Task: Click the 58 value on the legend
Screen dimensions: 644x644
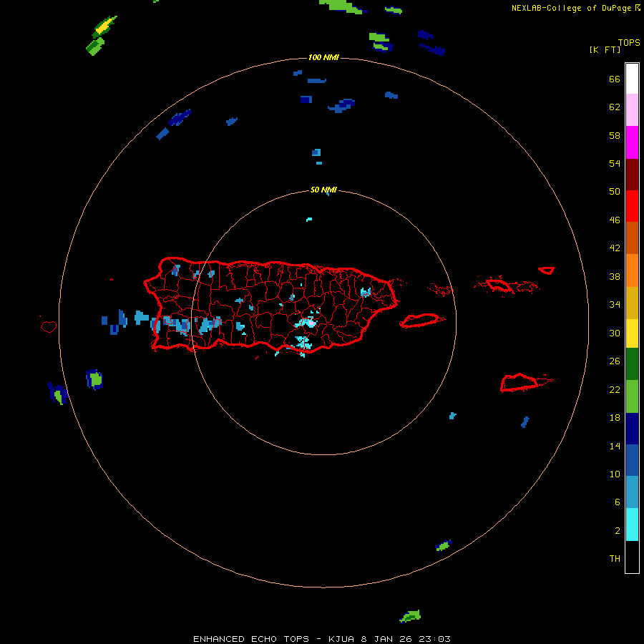Action: [615, 135]
